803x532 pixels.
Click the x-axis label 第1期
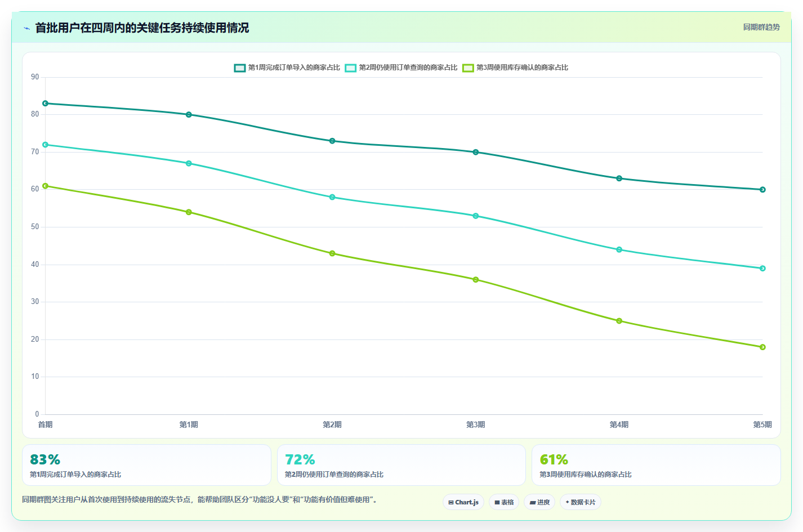pos(189,424)
